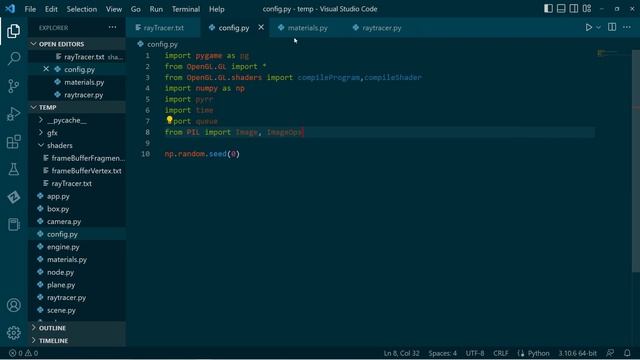Open the Manage gear menu
640x360 pixels.
pos(13,333)
